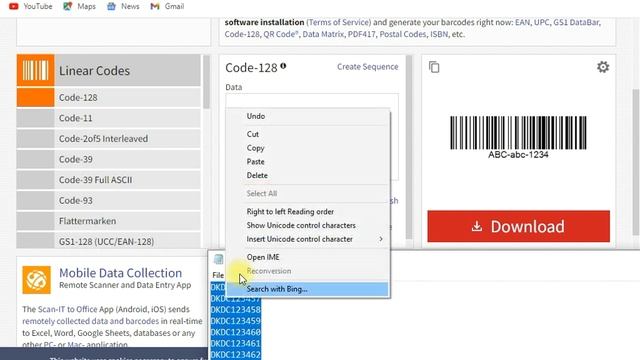Image resolution: width=640 pixels, height=360 pixels.
Task: Select Flattermarken barcode type
Action: pos(109,221)
